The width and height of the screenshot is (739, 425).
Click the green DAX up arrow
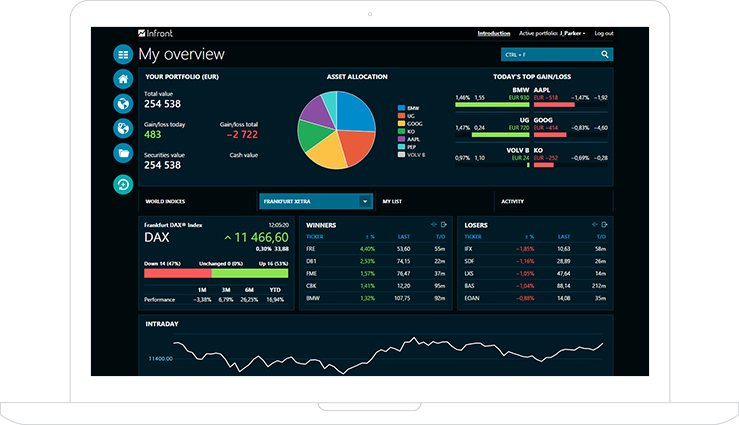pos(228,237)
